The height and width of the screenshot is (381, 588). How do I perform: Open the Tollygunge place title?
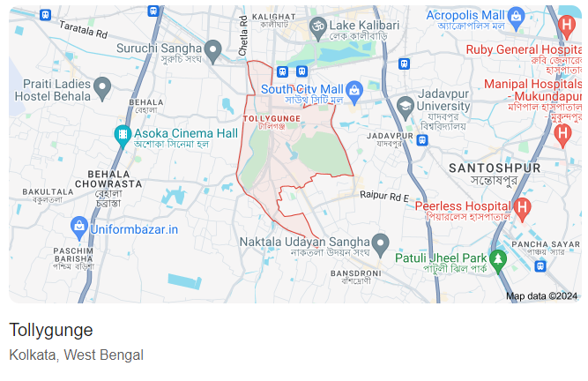(x=51, y=331)
